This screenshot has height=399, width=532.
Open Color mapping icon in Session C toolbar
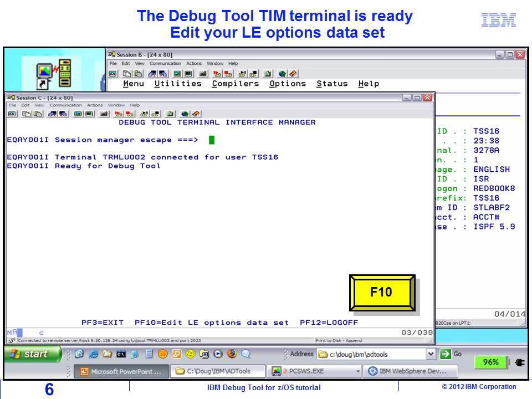(89, 114)
